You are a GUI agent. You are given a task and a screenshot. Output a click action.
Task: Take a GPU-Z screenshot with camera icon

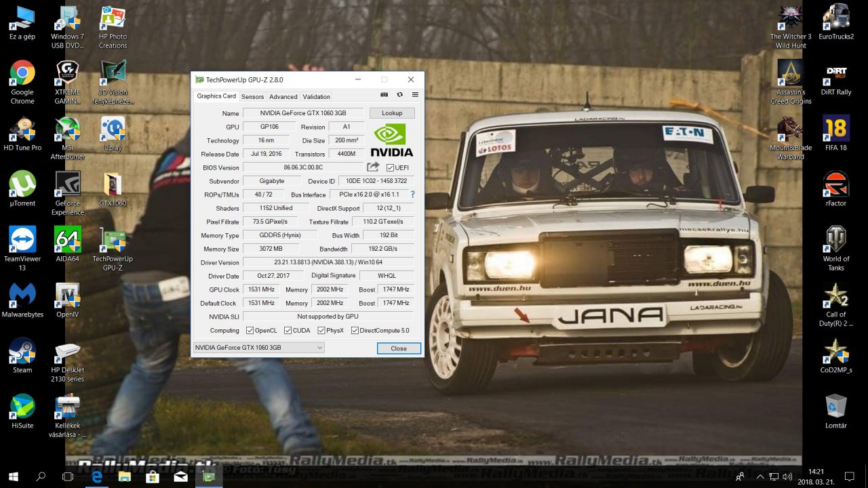click(384, 95)
